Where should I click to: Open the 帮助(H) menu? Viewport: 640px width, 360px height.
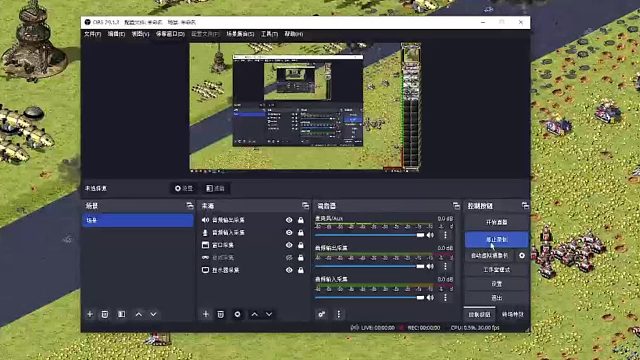[x=294, y=34]
